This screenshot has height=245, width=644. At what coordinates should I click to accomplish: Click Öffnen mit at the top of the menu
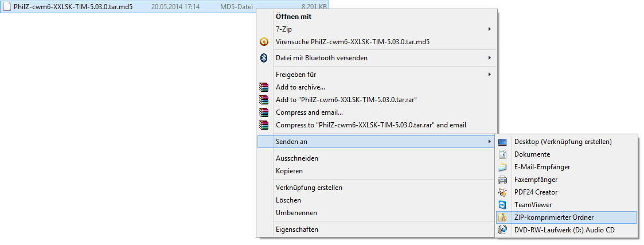tap(294, 17)
